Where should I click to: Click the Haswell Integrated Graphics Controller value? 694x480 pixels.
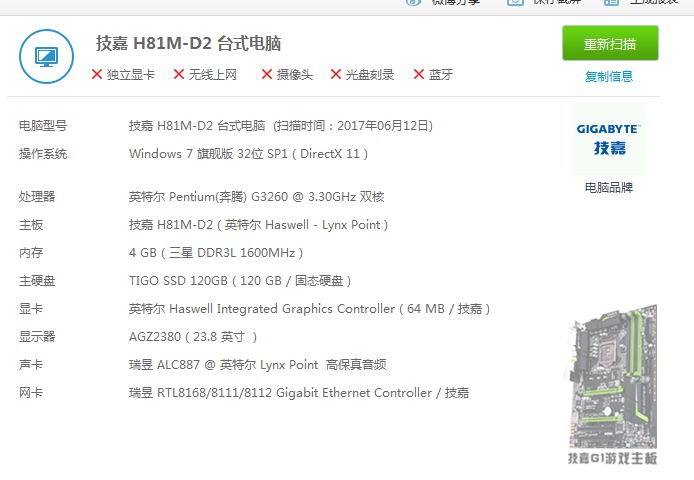pyautogui.click(x=309, y=309)
